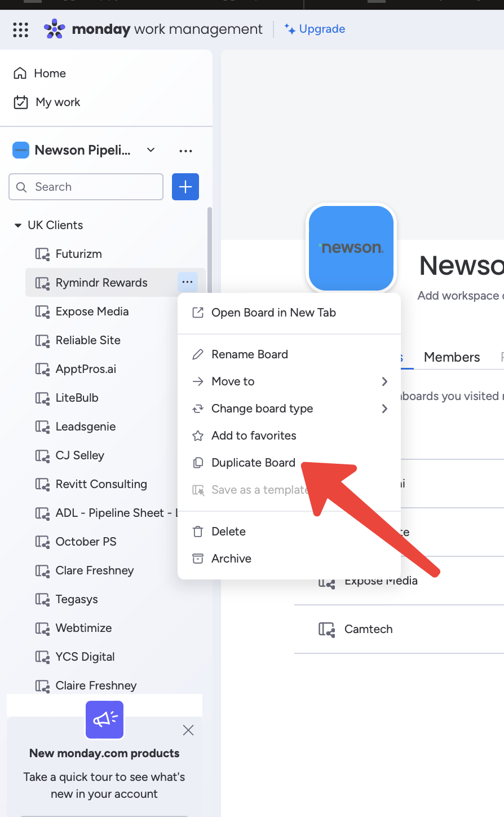This screenshot has height=817, width=504.
Task: Focus the sidebar Search field
Action: click(86, 187)
